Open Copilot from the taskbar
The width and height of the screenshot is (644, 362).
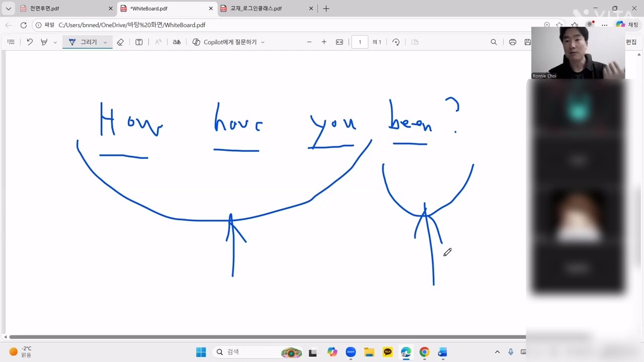tap(333, 352)
